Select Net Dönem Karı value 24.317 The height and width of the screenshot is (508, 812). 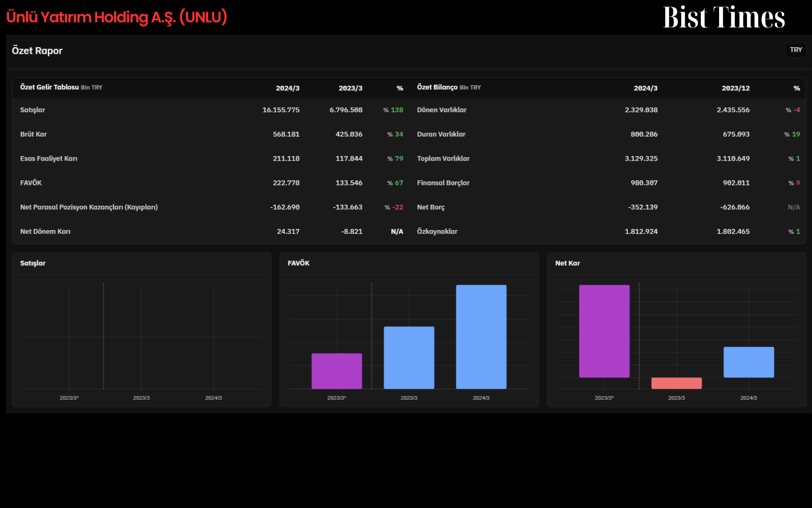(288, 232)
